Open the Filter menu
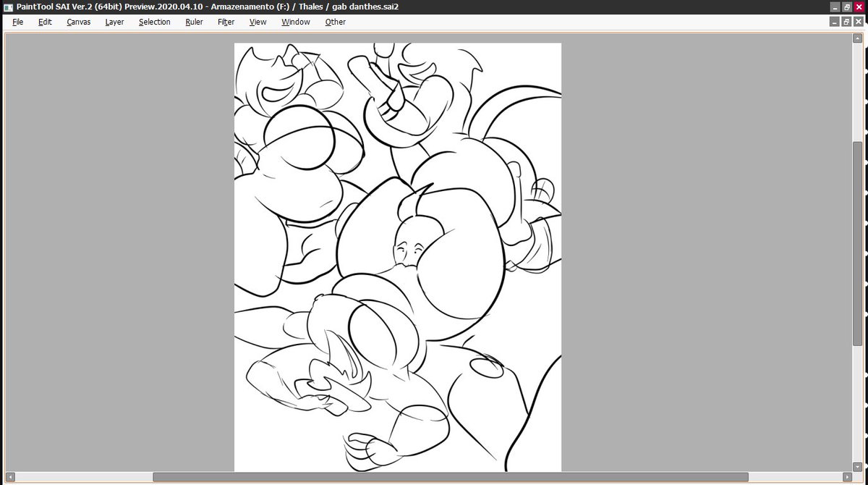This screenshot has height=485, width=868. pyautogui.click(x=226, y=22)
